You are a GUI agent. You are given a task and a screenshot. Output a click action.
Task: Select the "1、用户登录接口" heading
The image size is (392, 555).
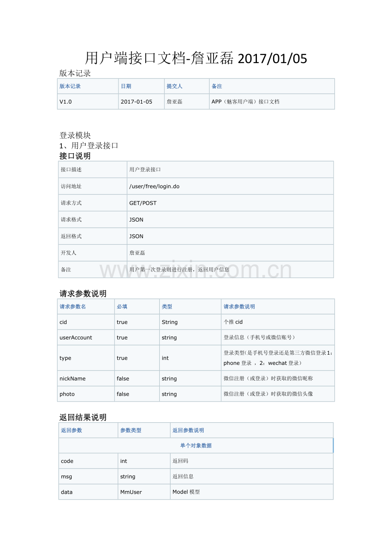[x=89, y=146]
